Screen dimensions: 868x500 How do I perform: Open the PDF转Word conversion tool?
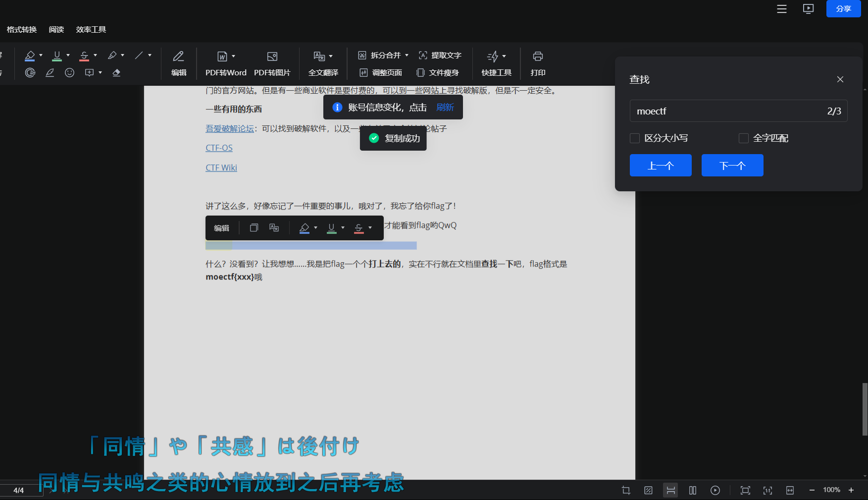[x=226, y=63]
